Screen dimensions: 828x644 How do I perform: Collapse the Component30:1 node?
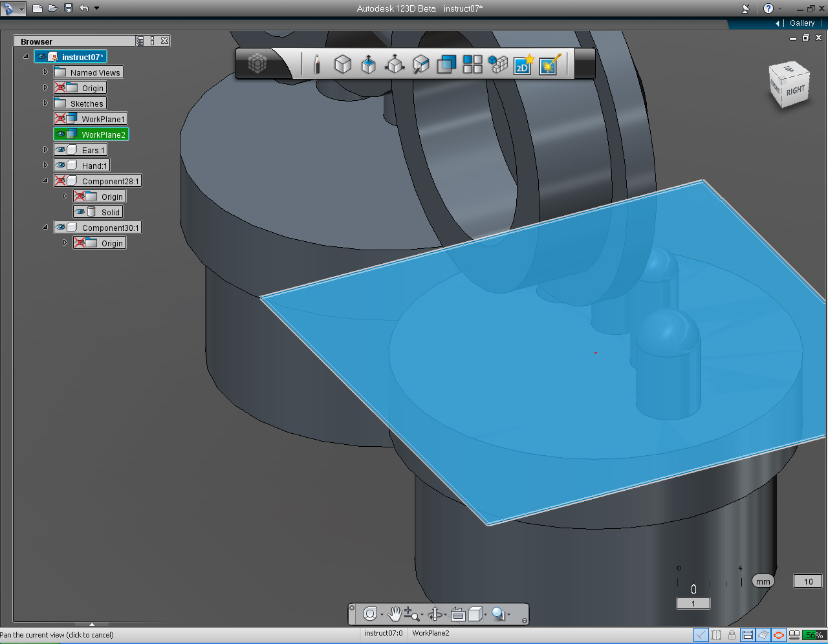[45, 227]
